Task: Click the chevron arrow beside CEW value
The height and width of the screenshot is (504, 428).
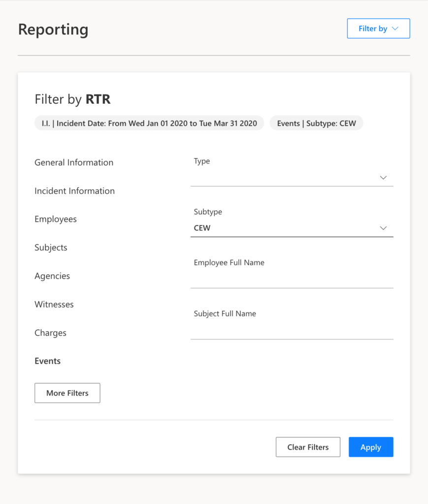Action: (383, 228)
